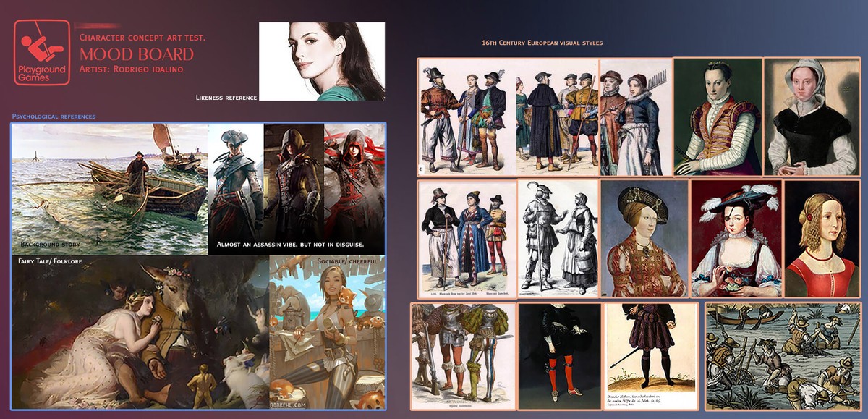Image resolution: width=868 pixels, height=419 pixels.
Task: Open the fishing boat background story painting
Action: [x=110, y=187]
